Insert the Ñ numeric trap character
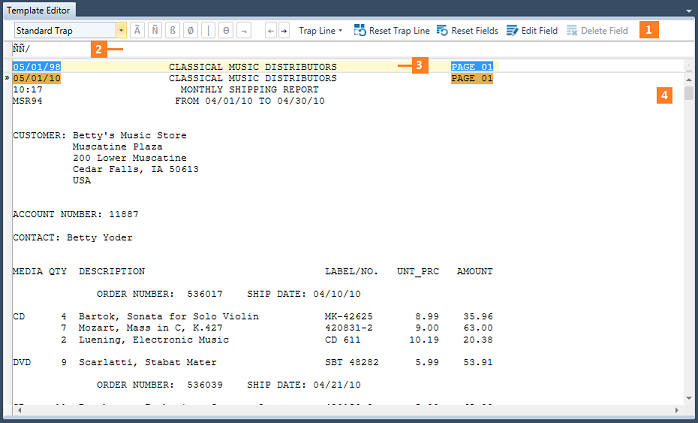The image size is (698, 423). click(157, 31)
